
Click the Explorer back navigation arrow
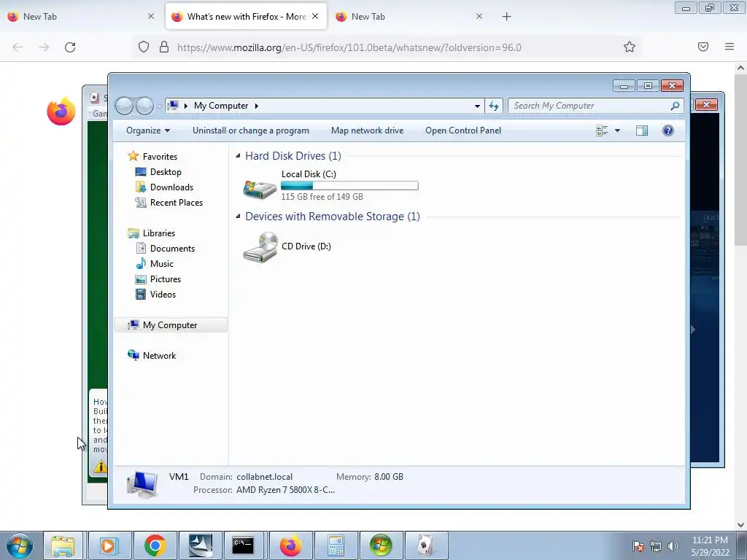pyautogui.click(x=124, y=106)
